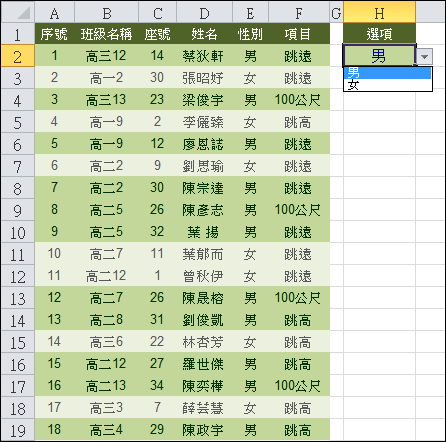Click seat number 14 cell
446x442 pixels.
pos(157,56)
